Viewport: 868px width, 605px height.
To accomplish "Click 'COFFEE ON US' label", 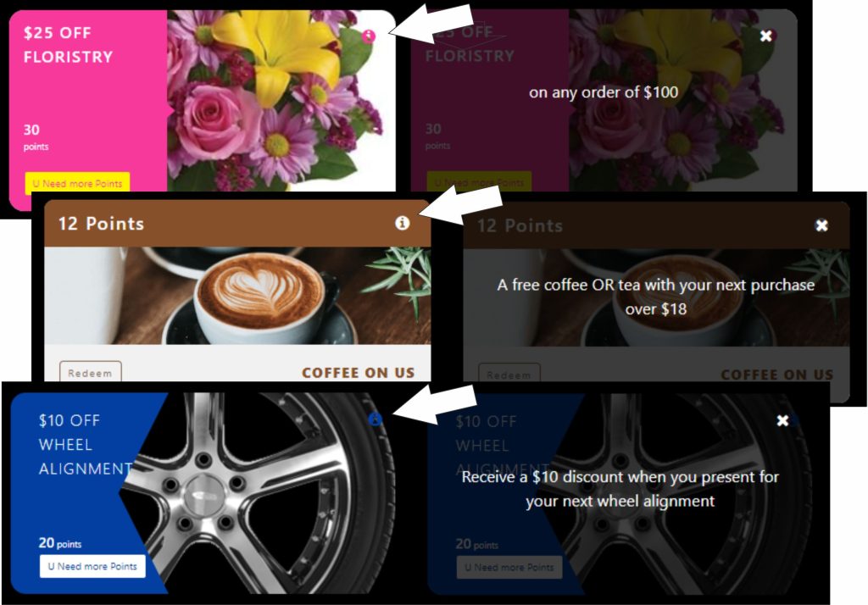I will [359, 373].
